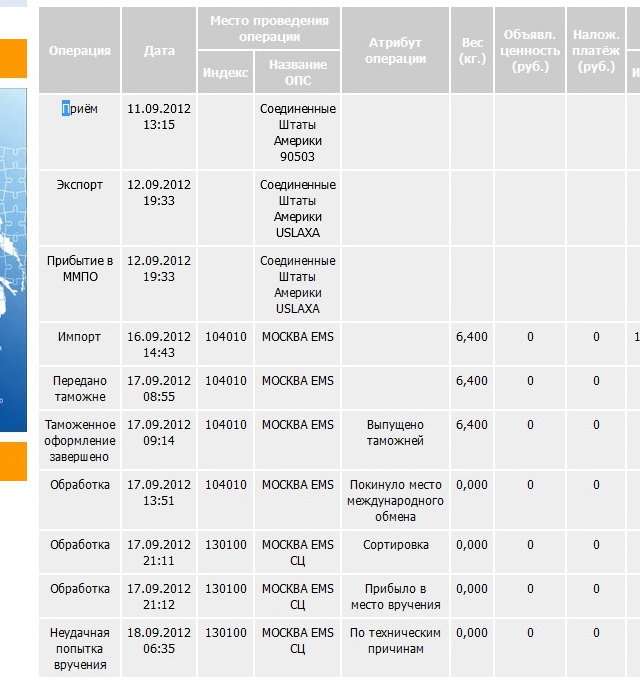Click the "По техническим причинам" attribute

point(395,641)
